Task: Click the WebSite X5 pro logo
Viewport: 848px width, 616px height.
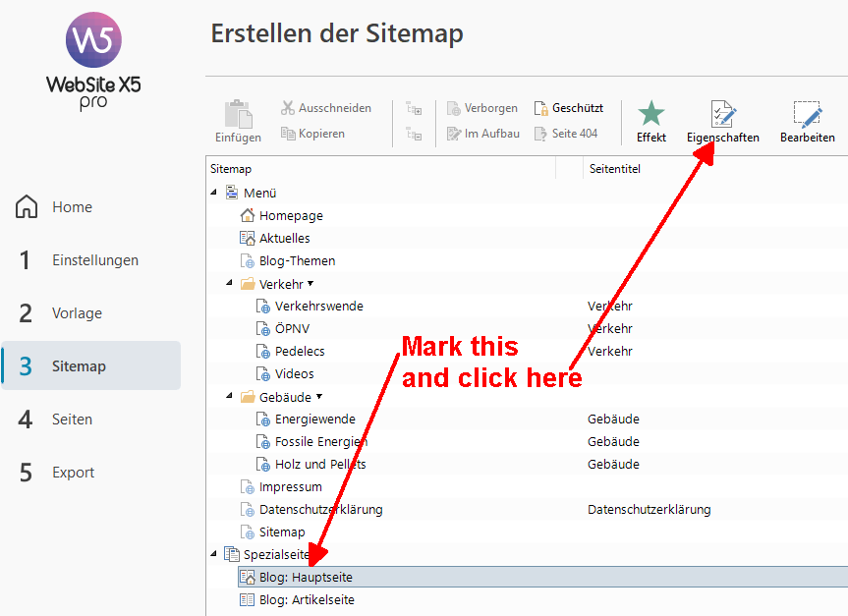Action: 93,62
